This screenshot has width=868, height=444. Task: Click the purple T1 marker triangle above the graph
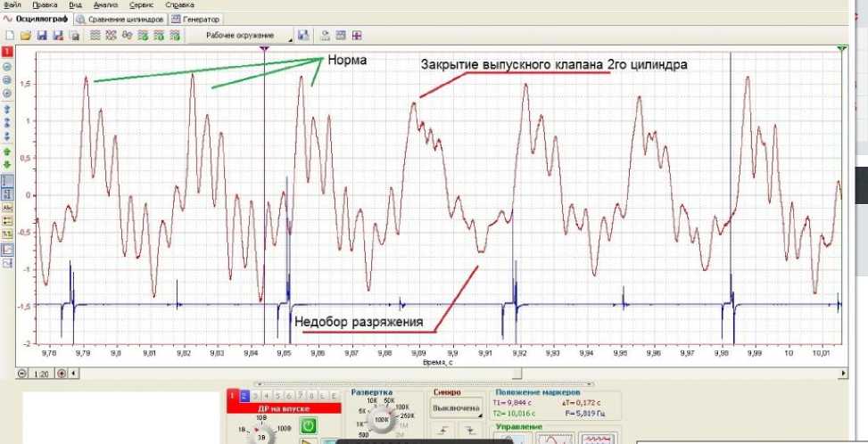(x=265, y=49)
